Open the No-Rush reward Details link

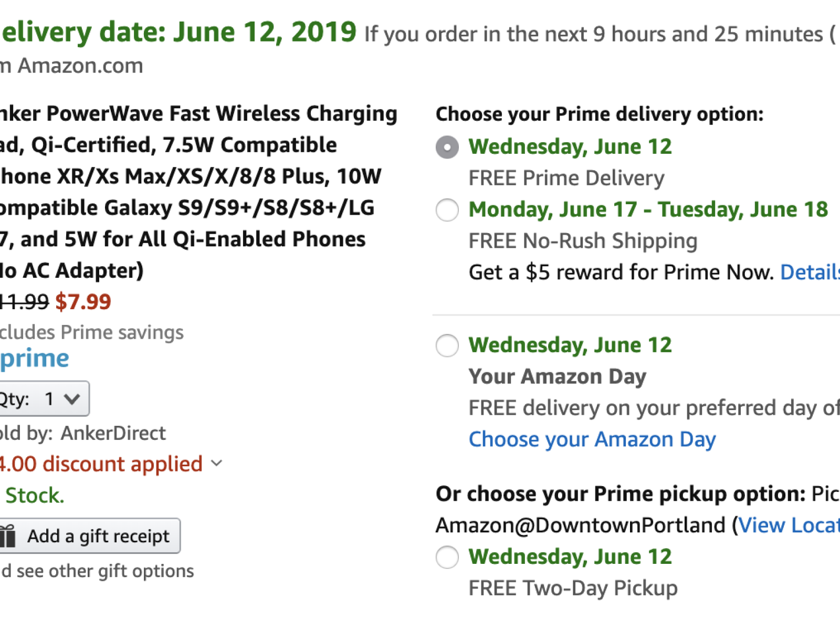click(809, 272)
